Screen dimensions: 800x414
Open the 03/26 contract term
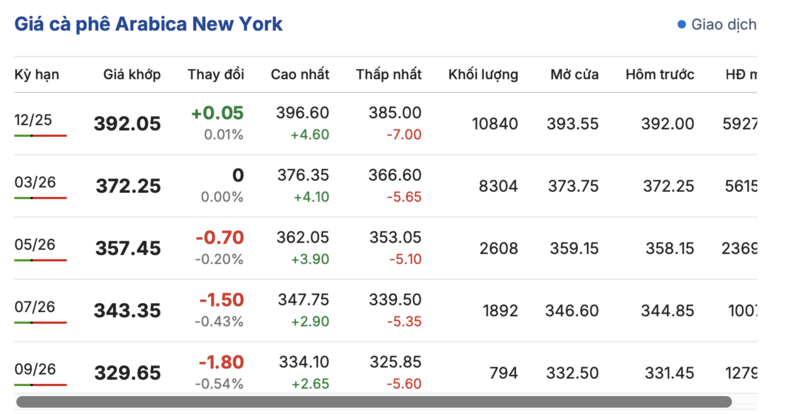pyautogui.click(x=33, y=182)
